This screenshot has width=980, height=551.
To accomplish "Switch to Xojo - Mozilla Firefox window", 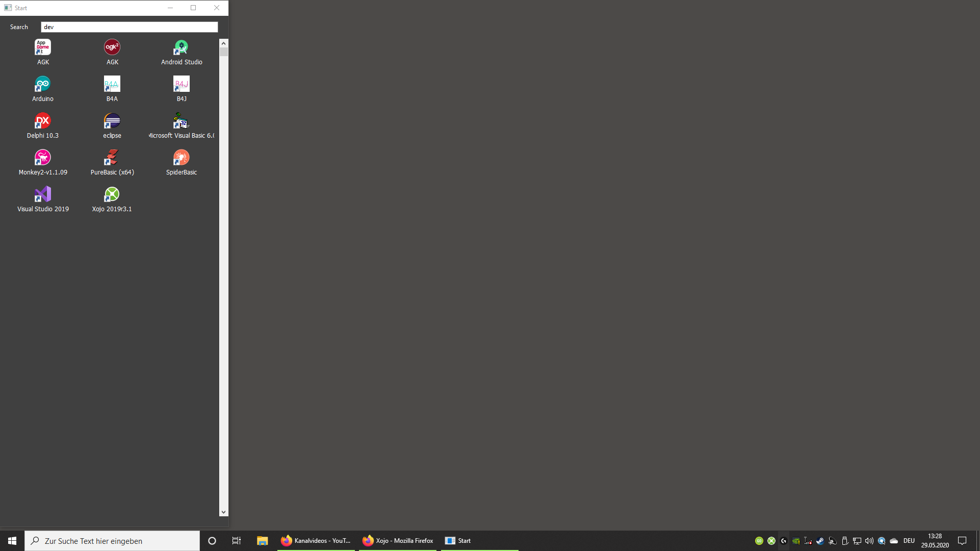I will (x=398, y=541).
